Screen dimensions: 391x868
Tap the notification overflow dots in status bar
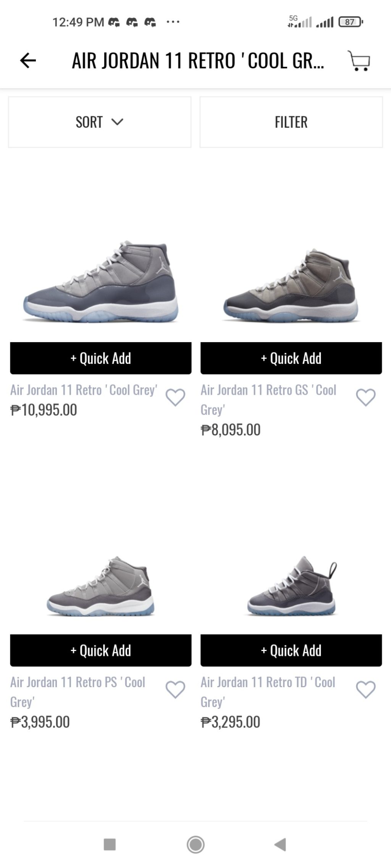173,22
